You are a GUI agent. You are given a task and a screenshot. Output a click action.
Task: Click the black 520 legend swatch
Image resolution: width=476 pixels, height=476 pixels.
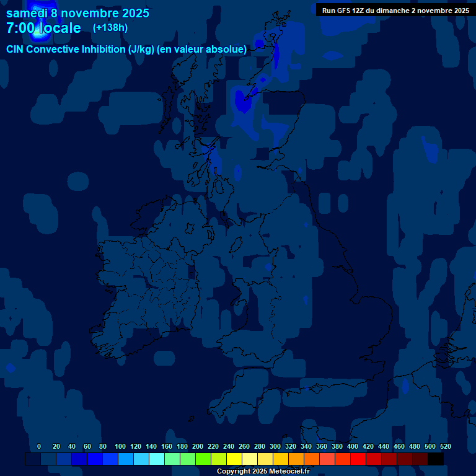[x=436, y=459]
